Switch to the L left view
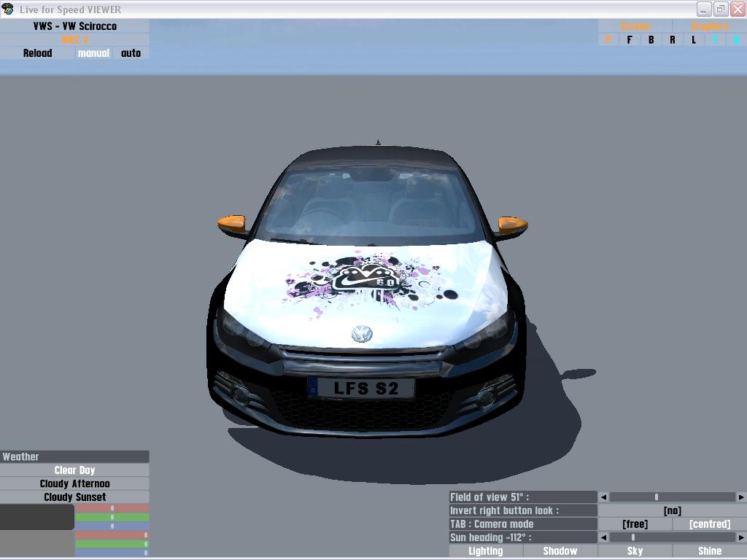Image resolution: width=747 pixels, height=560 pixels. (694, 39)
